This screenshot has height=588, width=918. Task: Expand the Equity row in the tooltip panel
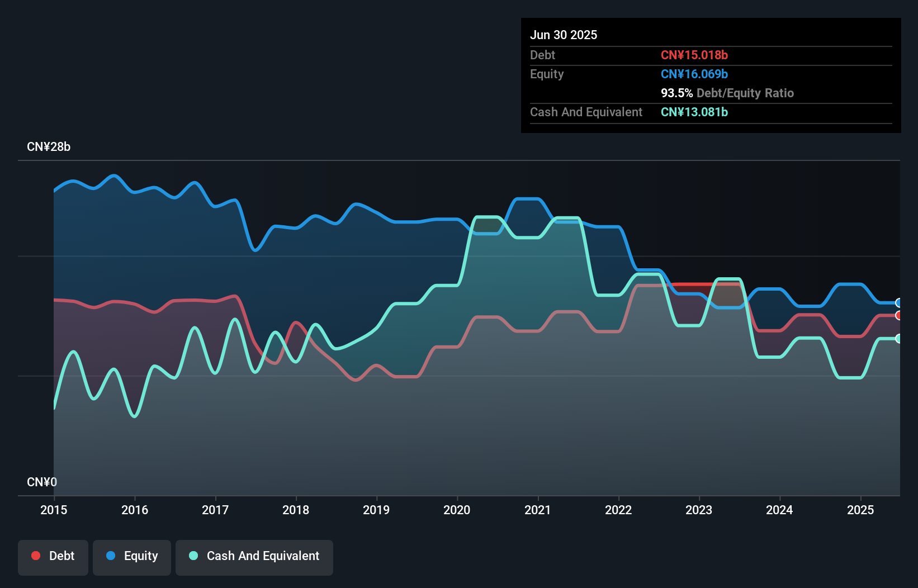(x=547, y=74)
